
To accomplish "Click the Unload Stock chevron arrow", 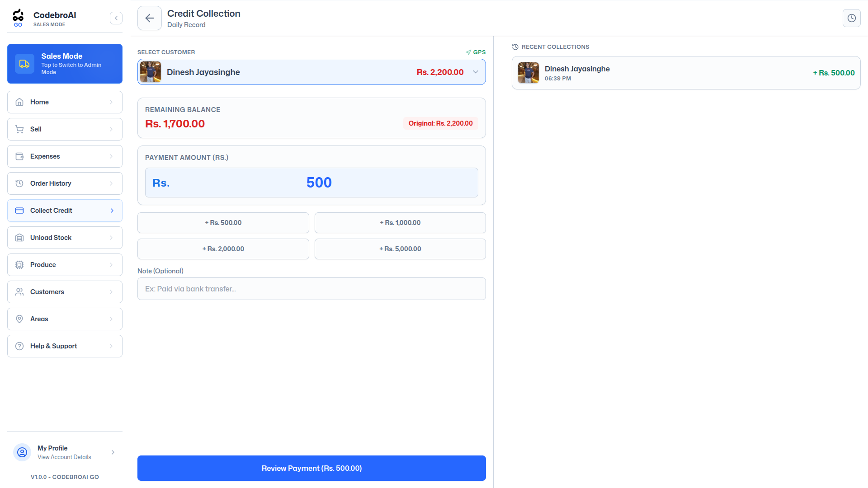I will [111, 238].
